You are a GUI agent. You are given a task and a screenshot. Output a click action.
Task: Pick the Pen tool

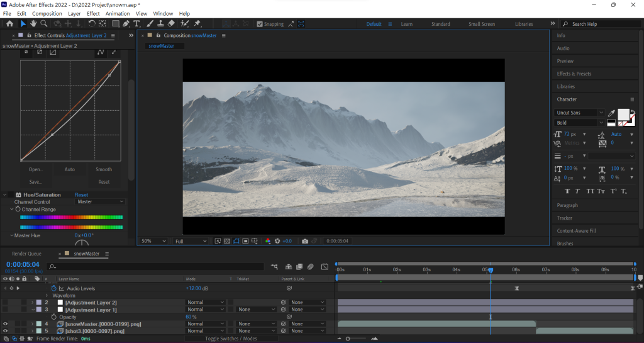tap(126, 24)
